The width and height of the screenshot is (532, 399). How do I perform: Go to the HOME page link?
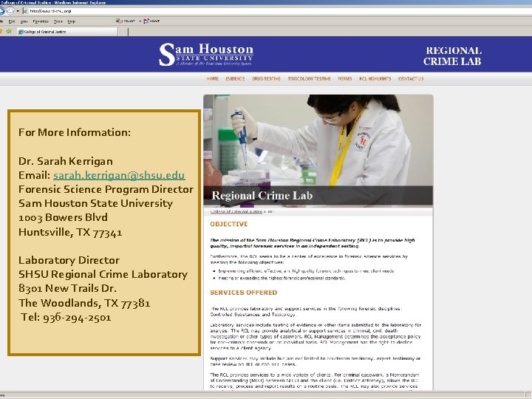[212, 79]
